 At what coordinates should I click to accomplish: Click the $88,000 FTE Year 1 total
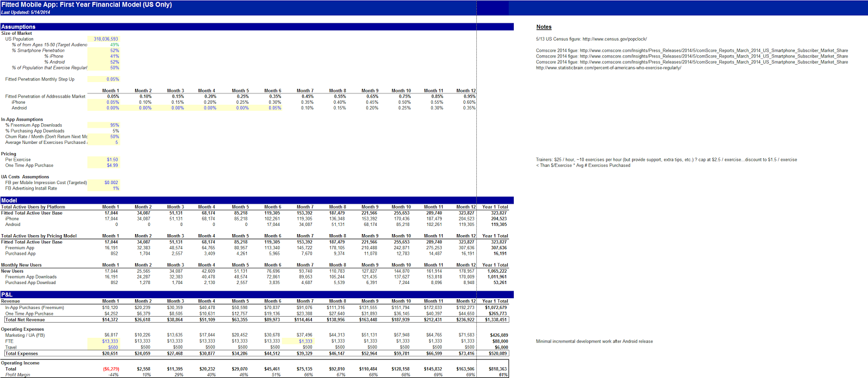tap(500, 341)
